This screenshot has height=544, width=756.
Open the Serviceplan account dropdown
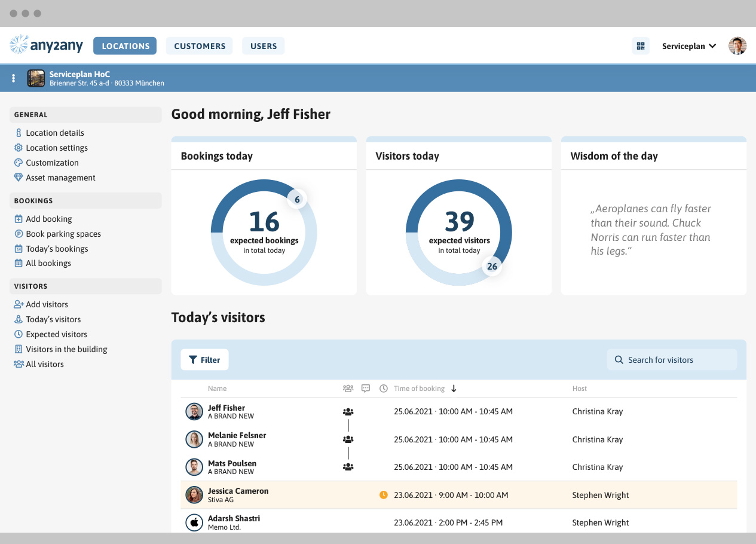[689, 46]
